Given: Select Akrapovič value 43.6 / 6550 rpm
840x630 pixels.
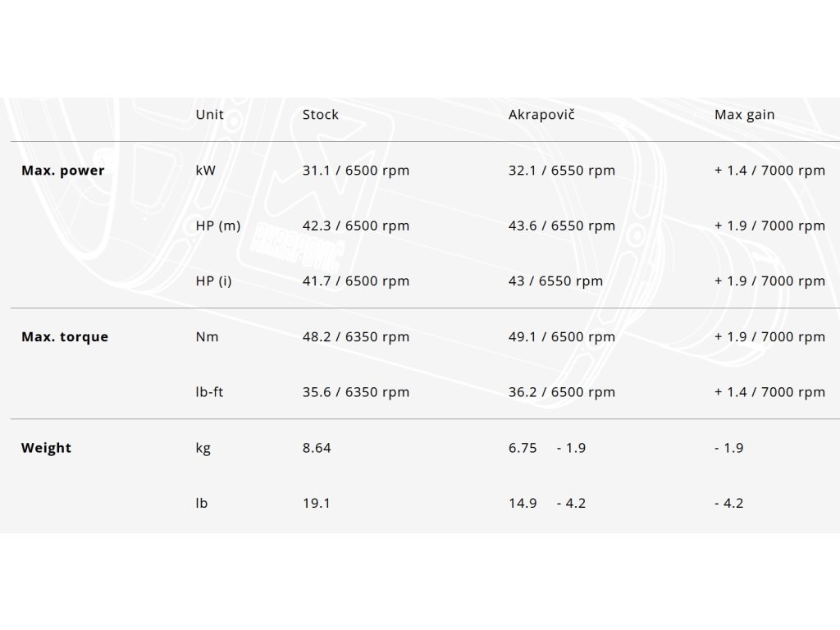Looking at the screenshot, I should pyautogui.click(x=561, y=226).
